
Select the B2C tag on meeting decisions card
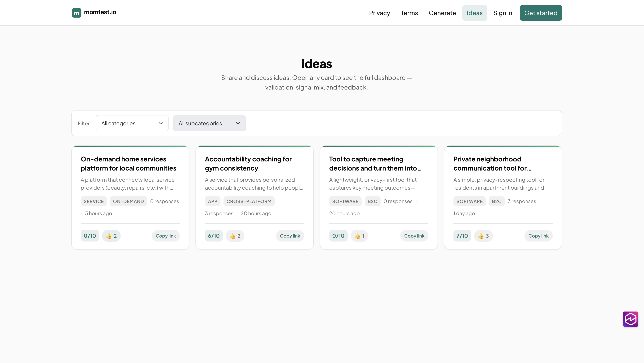coord(372,201)
